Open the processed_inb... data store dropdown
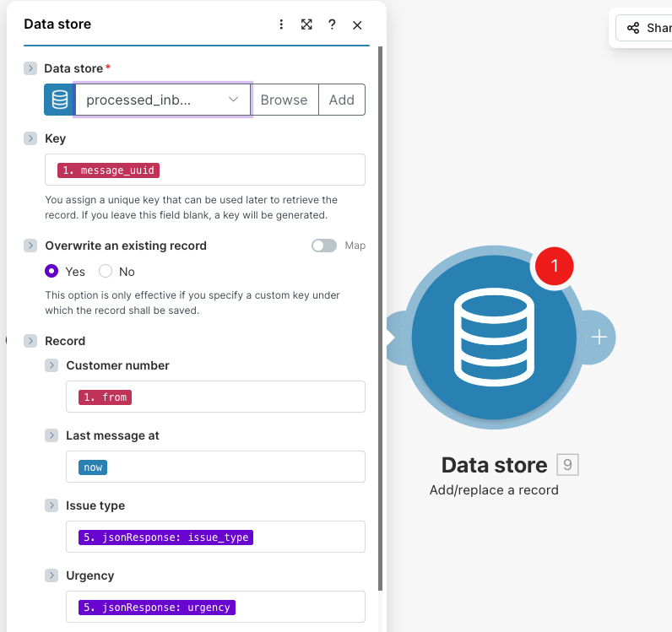 coord(163,100)
